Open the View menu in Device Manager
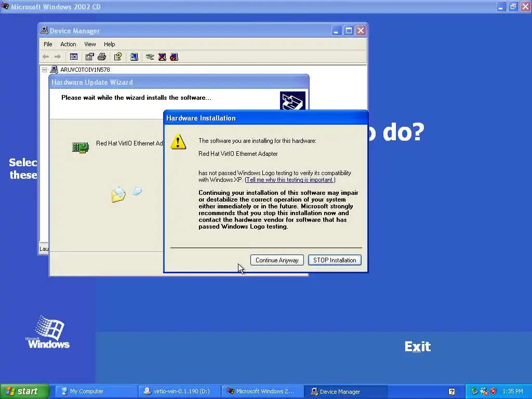 (90, 44)
